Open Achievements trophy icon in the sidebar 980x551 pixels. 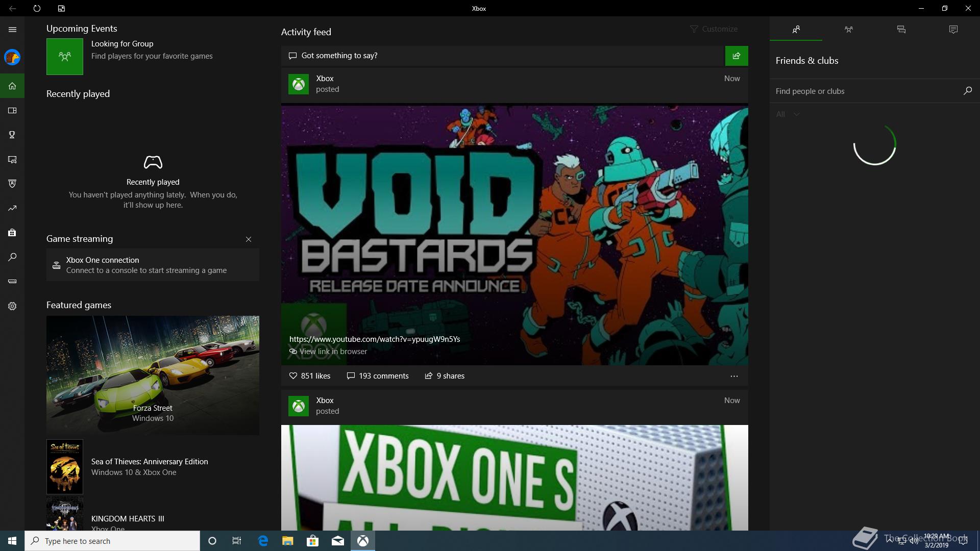12,135
